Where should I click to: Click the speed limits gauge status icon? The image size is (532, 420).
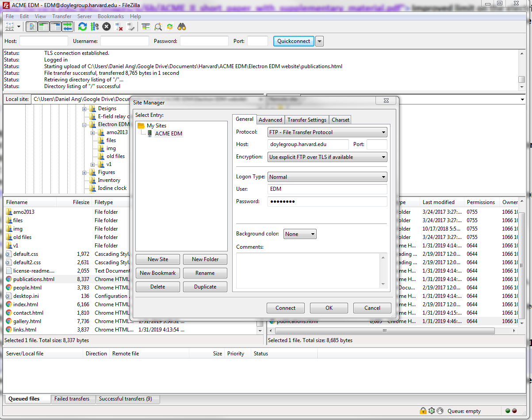pyautogui.click(x=440, y=411)
